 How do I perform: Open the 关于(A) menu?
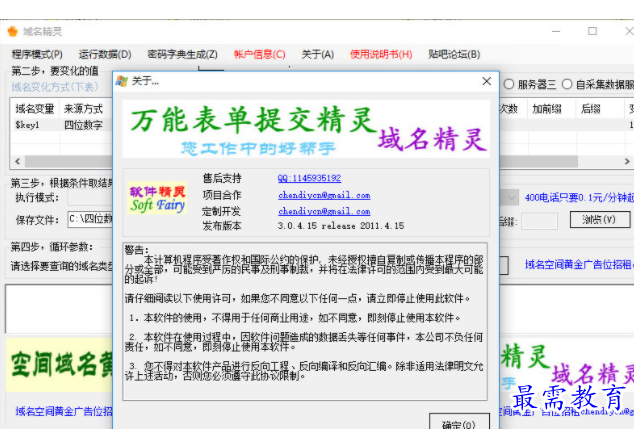(x=317, y=54)
